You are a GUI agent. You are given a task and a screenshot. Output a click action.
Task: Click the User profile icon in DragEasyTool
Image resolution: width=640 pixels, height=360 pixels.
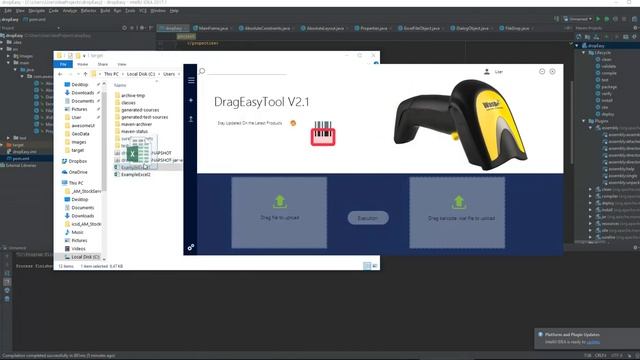487,71
